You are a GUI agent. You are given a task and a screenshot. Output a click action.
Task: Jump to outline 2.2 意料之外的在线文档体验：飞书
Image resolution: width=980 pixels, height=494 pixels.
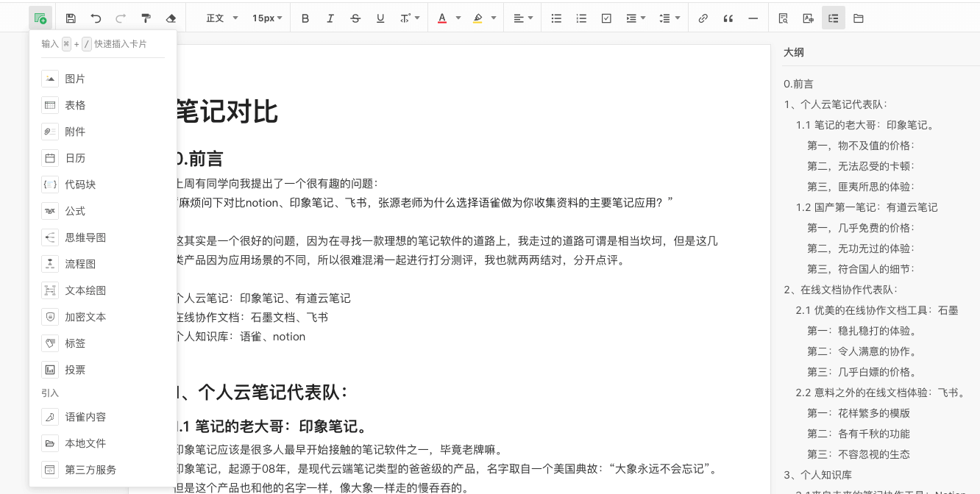pos(880,393)
